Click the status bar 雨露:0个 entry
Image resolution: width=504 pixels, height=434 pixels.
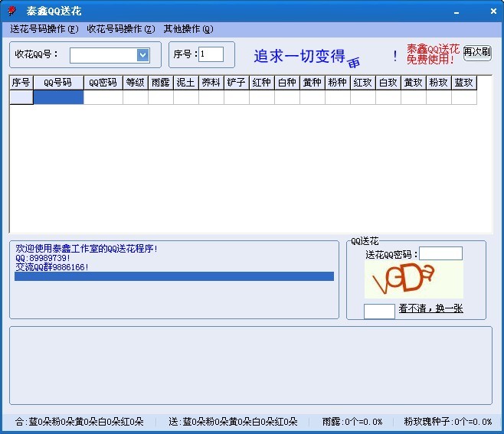[x=352, y=422]
